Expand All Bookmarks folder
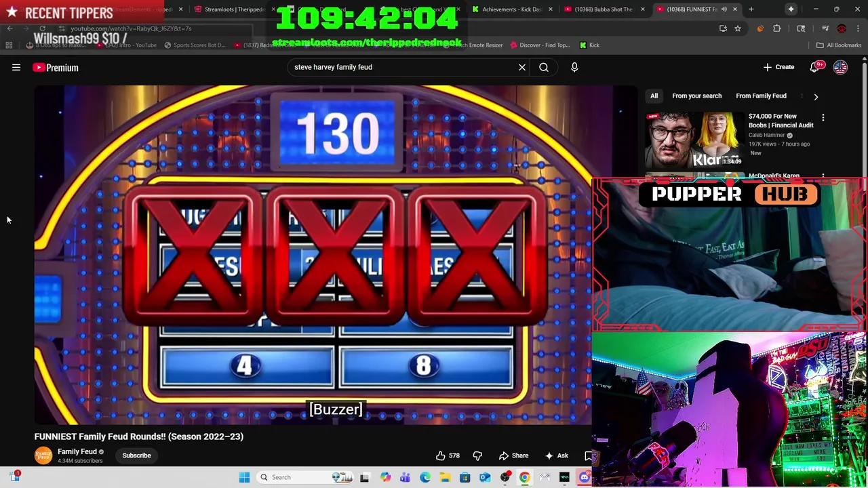868x488 pixels. [x=839, y=45]
